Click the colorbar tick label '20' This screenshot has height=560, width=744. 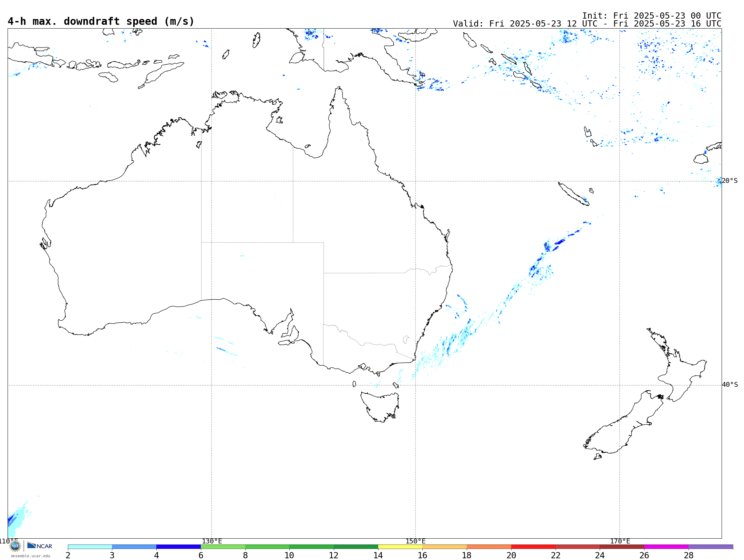click(x=511, y=556)
